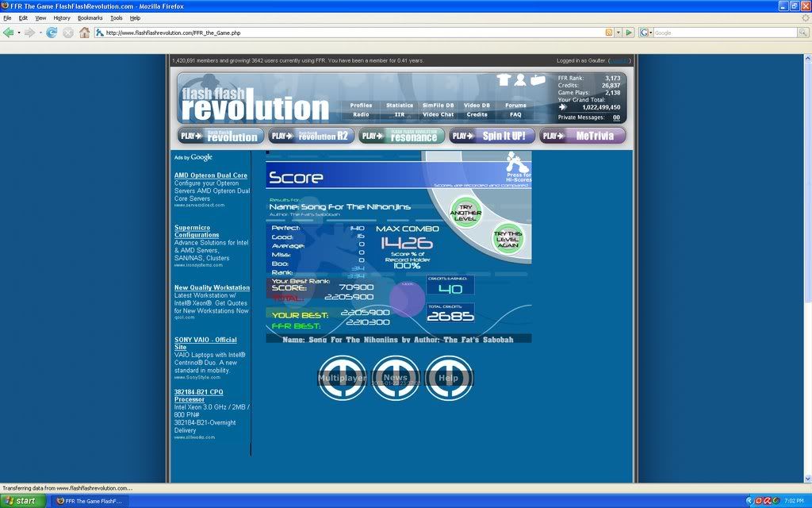Go to Firefox Home via house icon
Image resolution: width=812 pixels, height=508 pixels.
84,33
